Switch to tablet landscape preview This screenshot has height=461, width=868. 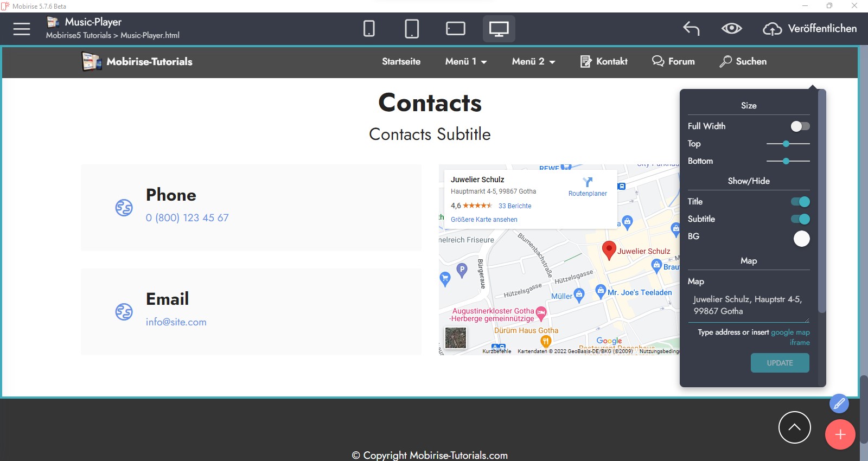[455, 29]
